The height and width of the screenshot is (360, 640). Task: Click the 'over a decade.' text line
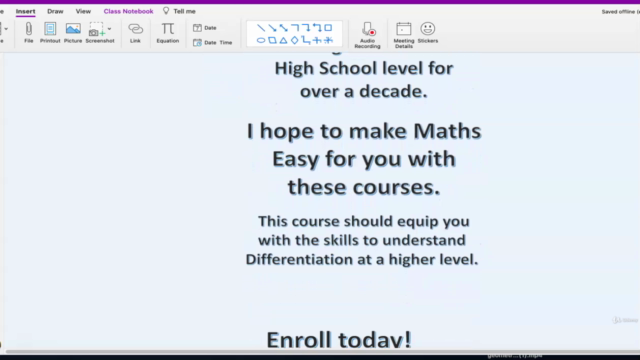[x=364, y=91]
